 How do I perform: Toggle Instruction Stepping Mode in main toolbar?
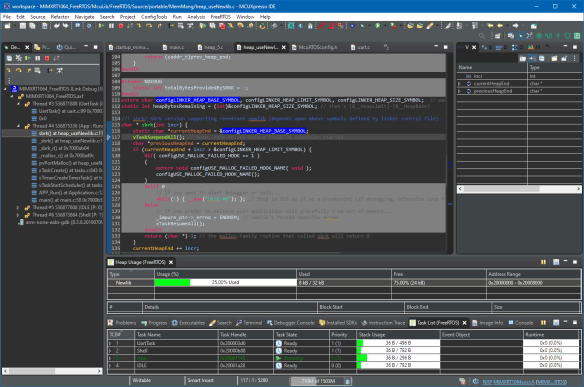pos(171,26)
